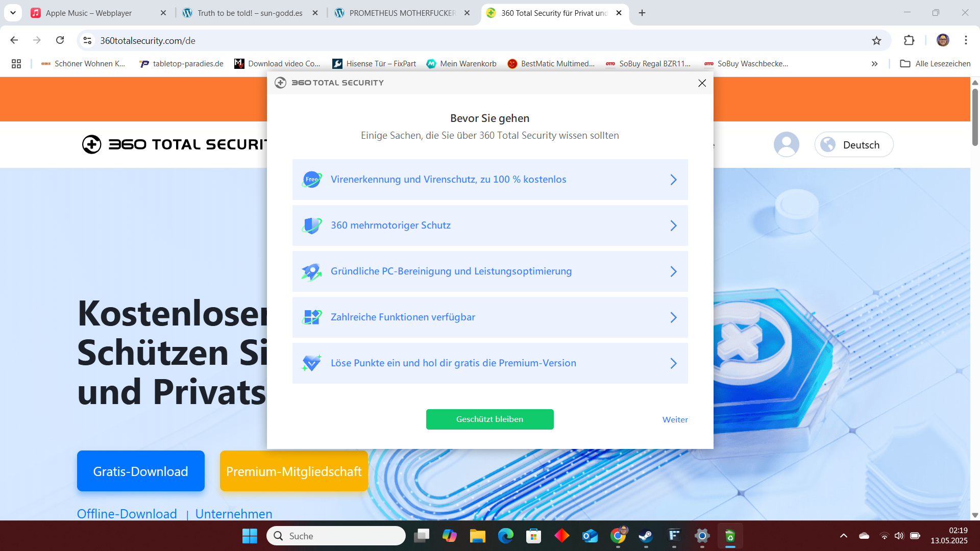The image size is (980, 551).
Task: Show hidden system tray icons
Action: (844, 536)
